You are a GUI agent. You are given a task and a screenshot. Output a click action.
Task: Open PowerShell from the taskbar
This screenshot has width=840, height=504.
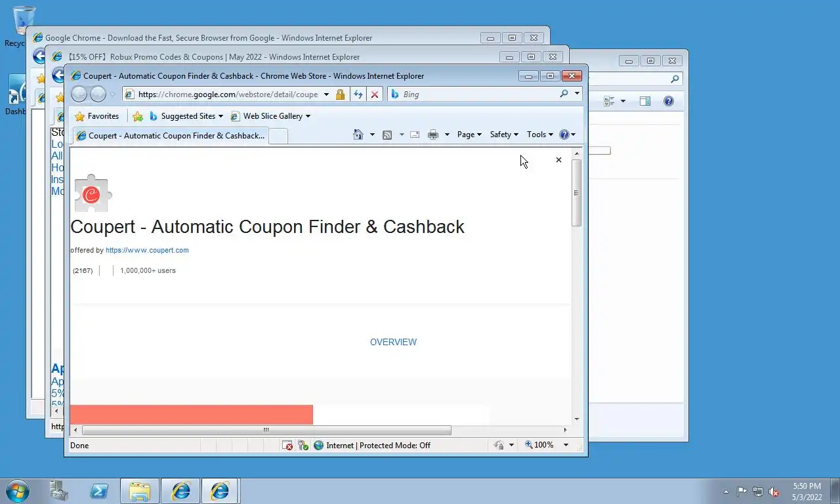(99, 491)
